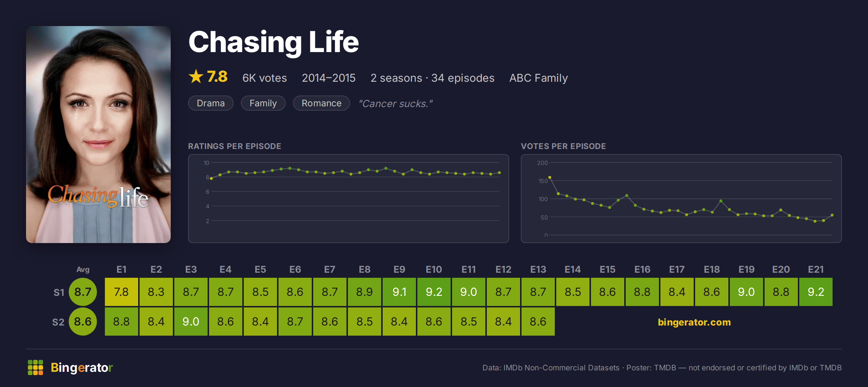Open the Chasing Life poster thumbnail

[x=98, y=135]
